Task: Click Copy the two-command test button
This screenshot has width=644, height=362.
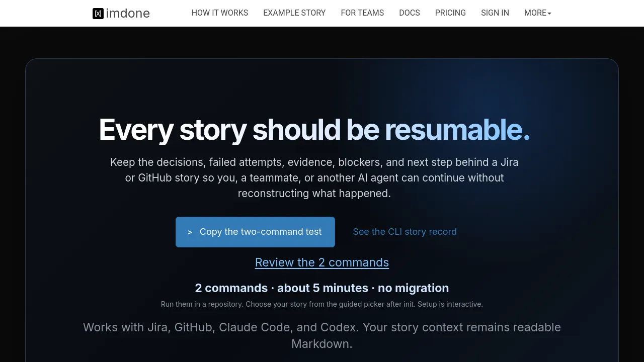Action: coord(255,232)
